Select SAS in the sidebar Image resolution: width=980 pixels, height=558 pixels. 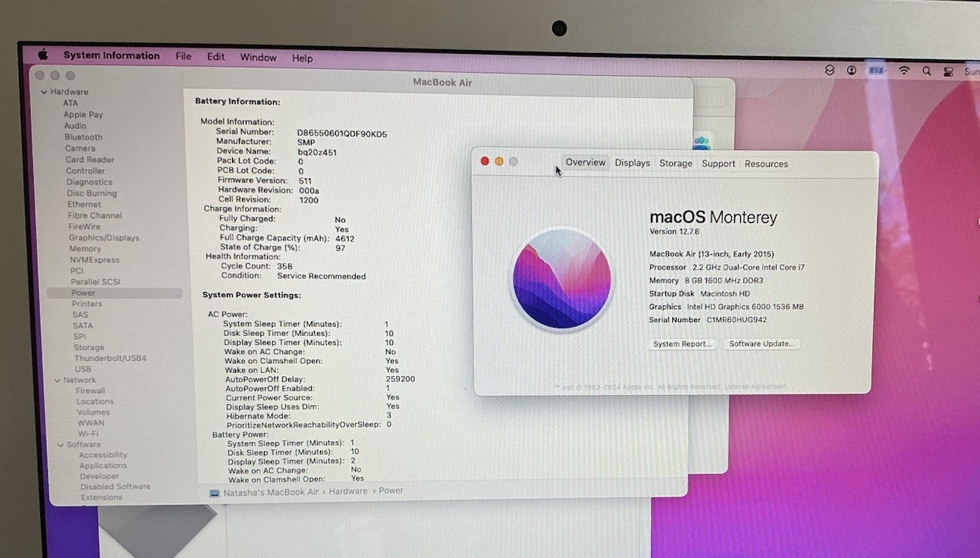tap(80, 315)
